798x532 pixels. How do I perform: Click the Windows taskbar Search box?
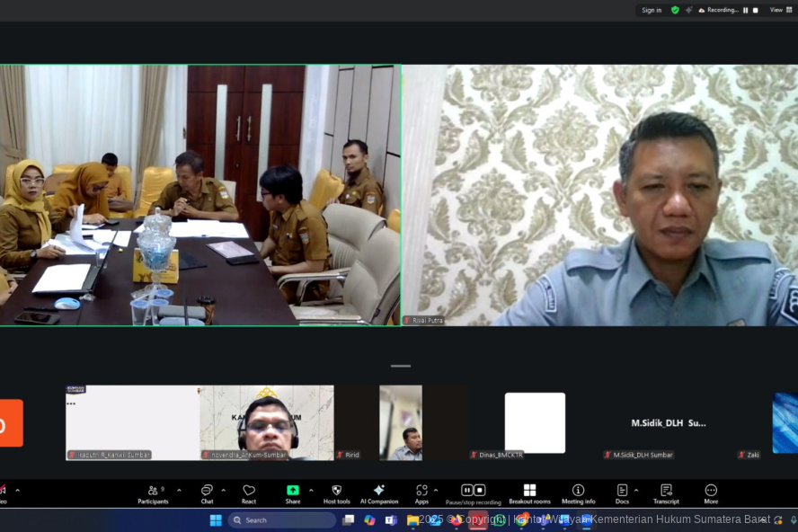(282, 520)
